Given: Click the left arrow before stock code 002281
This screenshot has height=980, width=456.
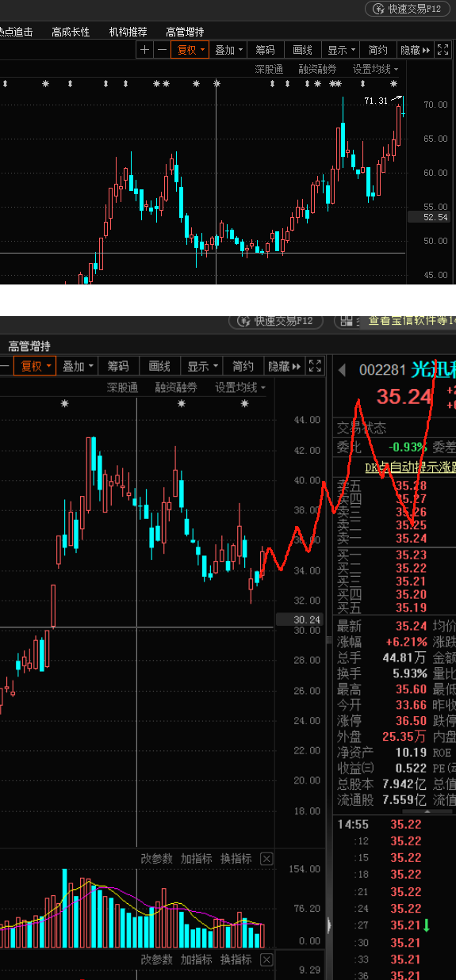Looking at the screenshot, I should point(343,370).
